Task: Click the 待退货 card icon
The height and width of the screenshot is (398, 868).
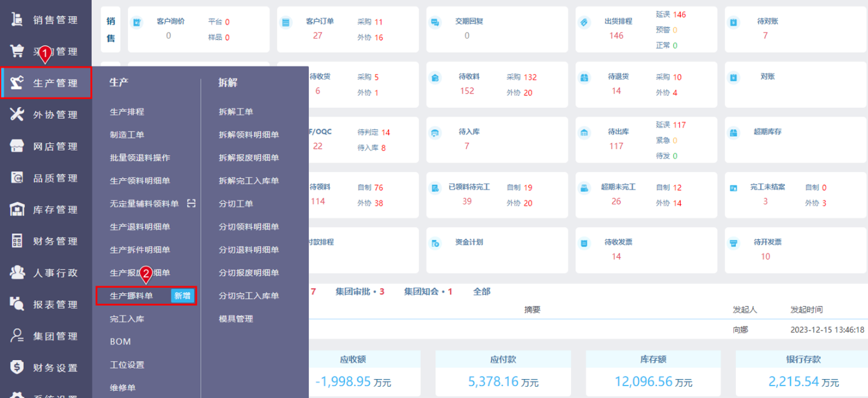Action: point(584,78)
